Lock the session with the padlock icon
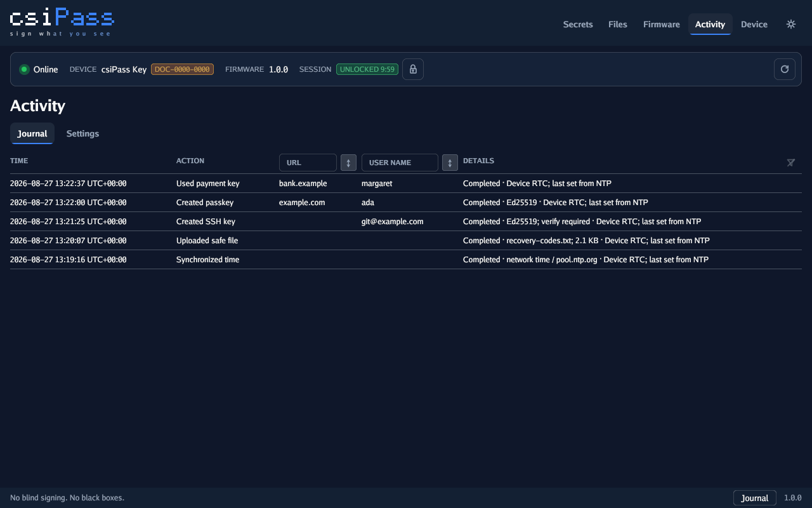The width and height of the screenshot is (812, 508). [x=413, y=69]
